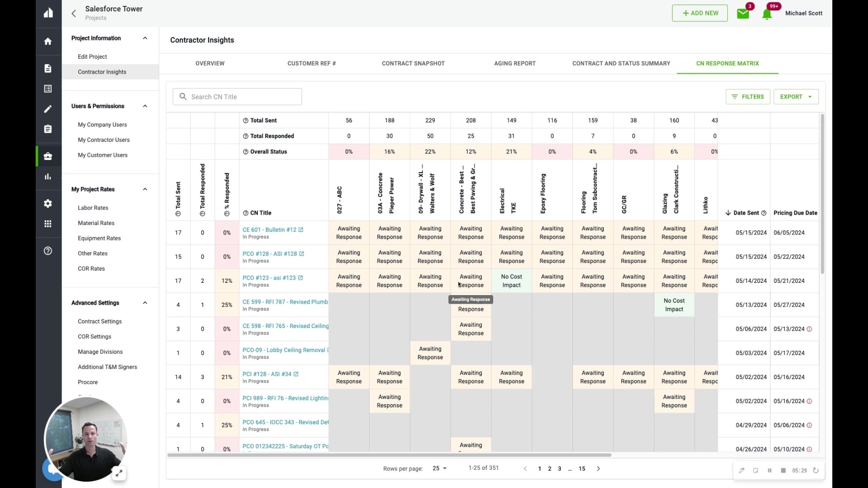Open the PCO #128 - ASI #128 link
868x488 pixels.
coord(269,254)
